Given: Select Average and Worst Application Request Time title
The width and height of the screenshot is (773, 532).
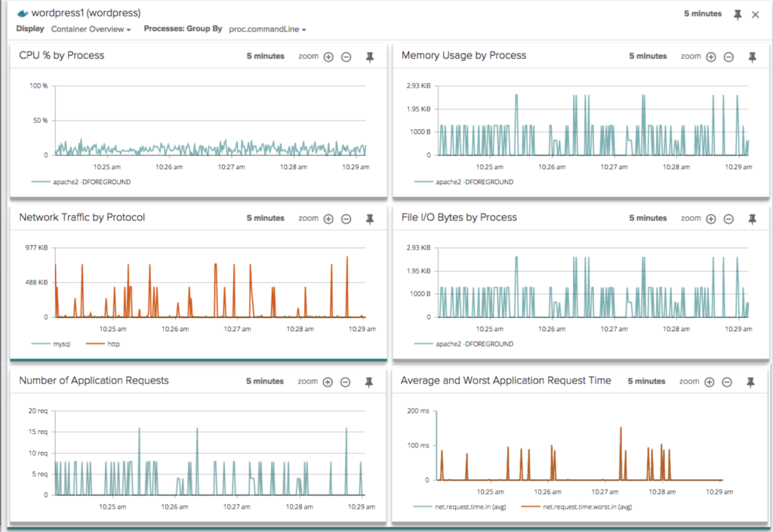Looking at the screenshot, I should [506, 380].
